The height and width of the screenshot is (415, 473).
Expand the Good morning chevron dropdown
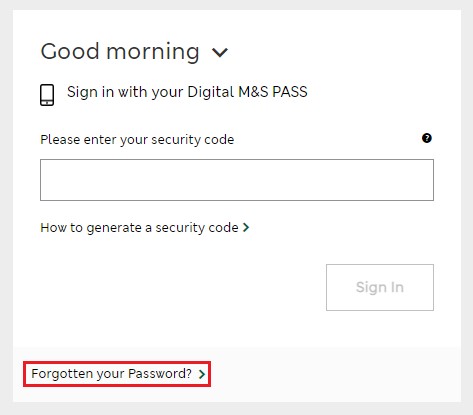220,52
